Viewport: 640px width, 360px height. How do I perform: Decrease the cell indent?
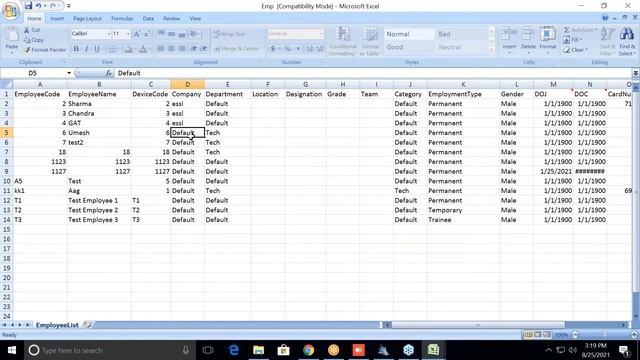[193, 49]
